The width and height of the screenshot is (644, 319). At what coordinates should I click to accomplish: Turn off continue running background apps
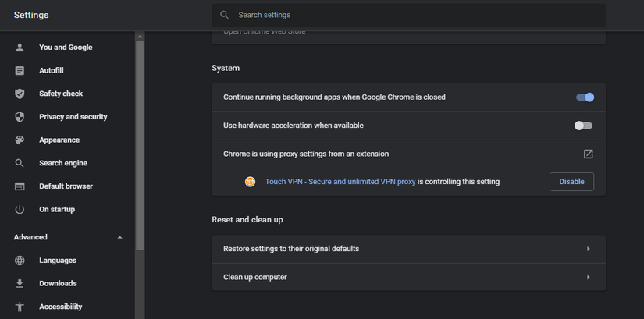585,97
